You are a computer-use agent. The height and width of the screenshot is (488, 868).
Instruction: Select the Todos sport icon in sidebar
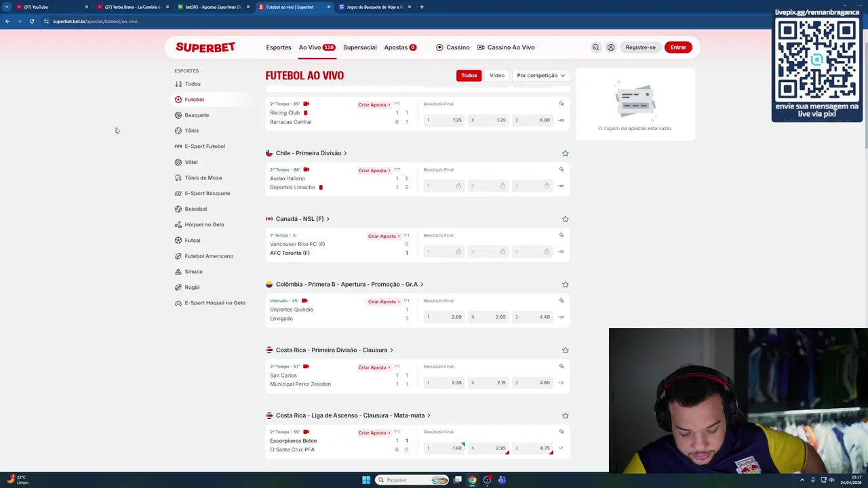point(178,84)
